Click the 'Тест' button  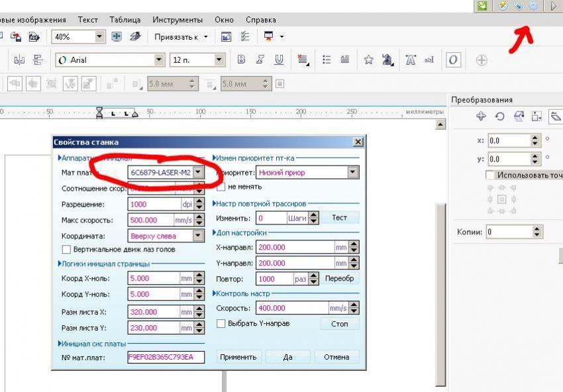point(340,218)
